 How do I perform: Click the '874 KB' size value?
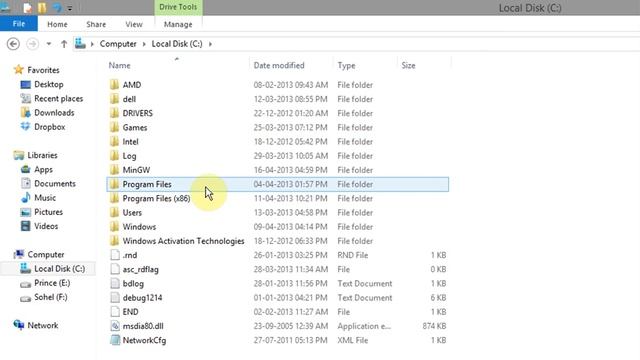coord(434,326)
